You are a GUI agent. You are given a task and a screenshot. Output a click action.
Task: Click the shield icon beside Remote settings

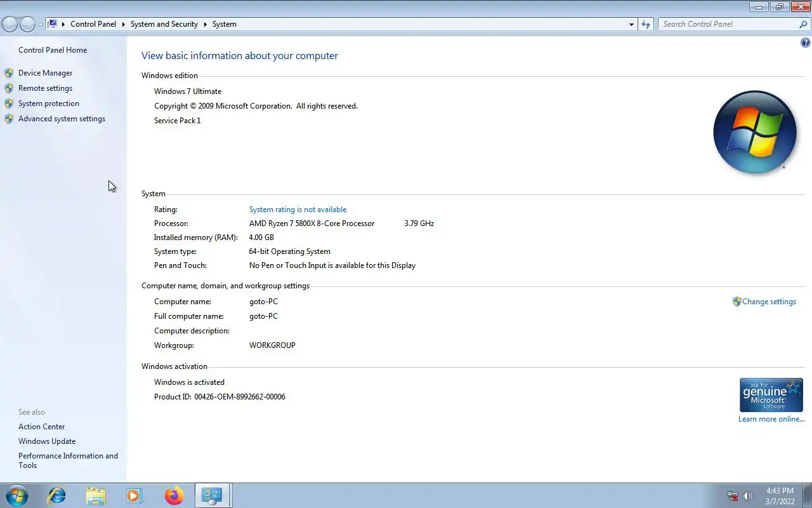[x=9, y=88]
